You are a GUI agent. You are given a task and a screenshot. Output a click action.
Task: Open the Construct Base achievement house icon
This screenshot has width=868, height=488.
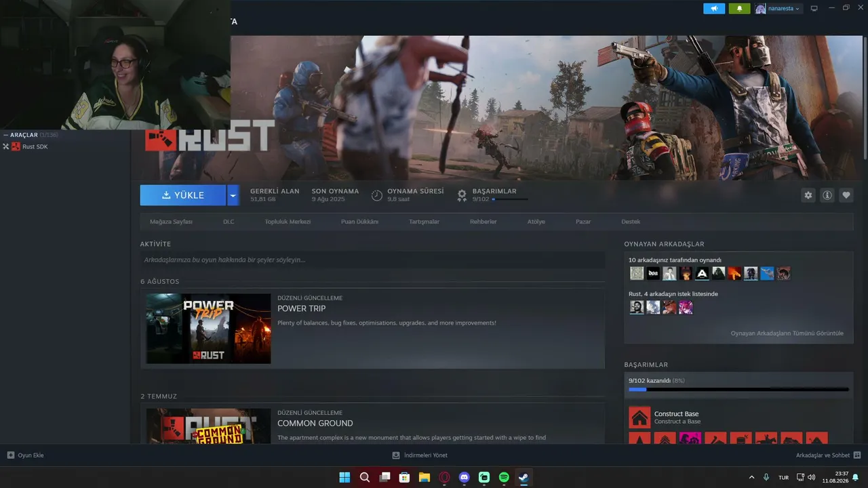click(639, 417)
